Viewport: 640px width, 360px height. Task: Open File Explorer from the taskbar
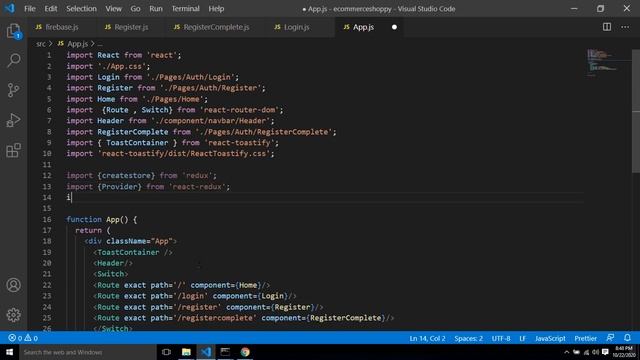tap(186, 352)
